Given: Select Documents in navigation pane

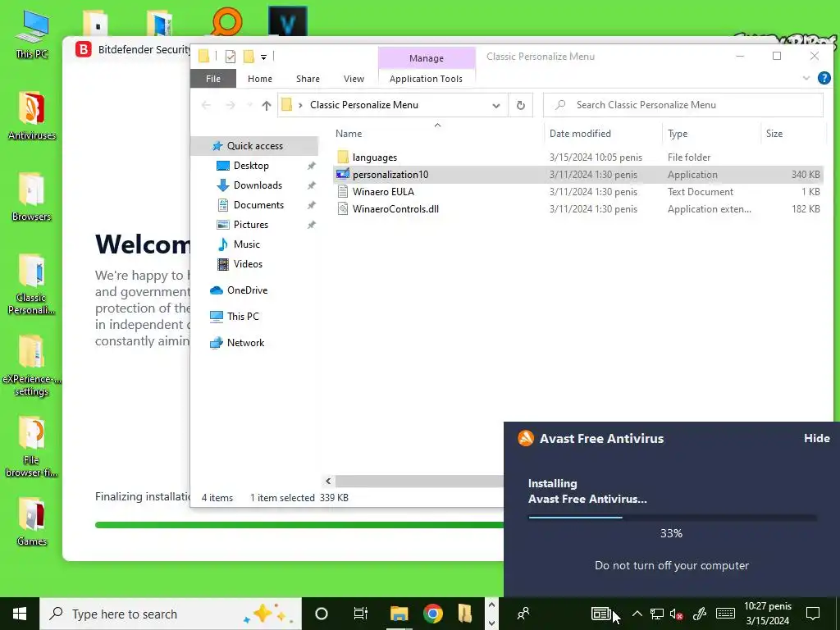Looking at the screenshot, I should pos(258,205).
